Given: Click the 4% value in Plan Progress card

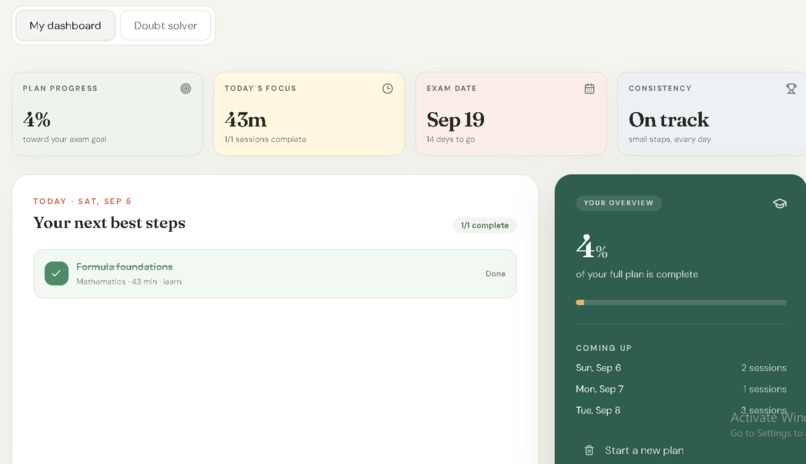Looking at the screenshot, I should [36, 120].
